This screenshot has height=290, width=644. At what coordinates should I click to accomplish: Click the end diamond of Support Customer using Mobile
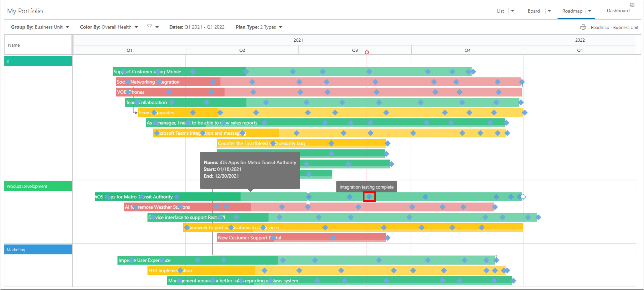click(x=473, y=72)
